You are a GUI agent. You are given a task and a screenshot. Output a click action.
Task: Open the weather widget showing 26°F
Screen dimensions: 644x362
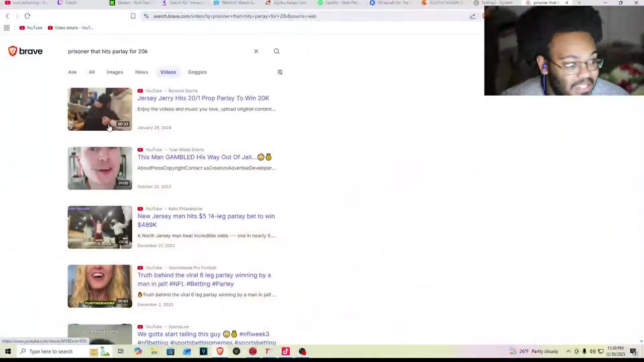pos(534,351)
